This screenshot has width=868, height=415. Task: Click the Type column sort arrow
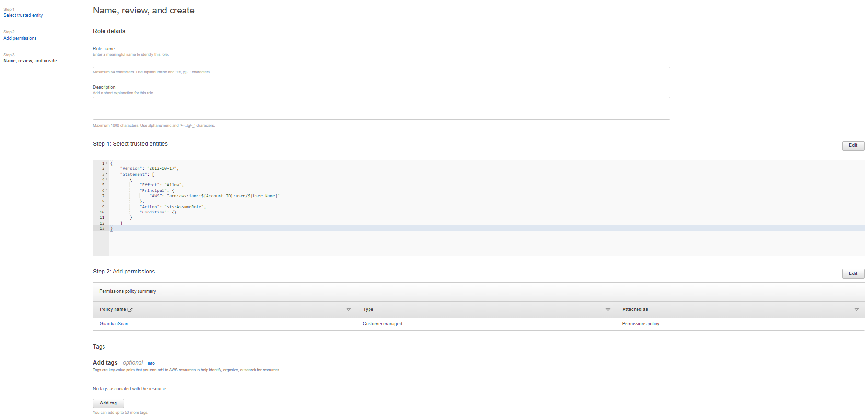coord(608,310)
